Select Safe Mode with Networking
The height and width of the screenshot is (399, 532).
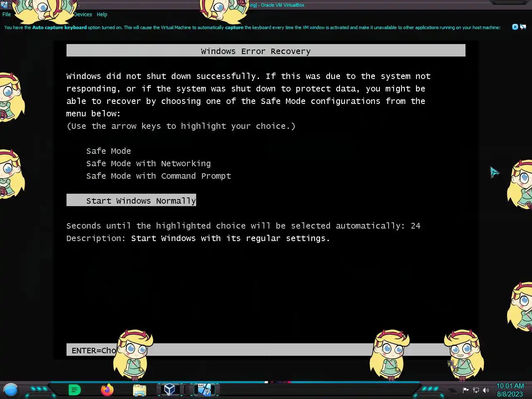[148, 163]
